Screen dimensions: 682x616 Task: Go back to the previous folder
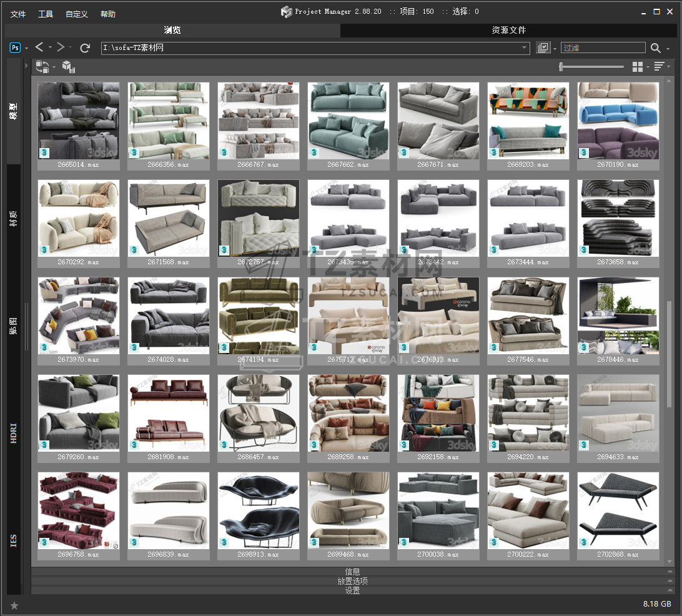pos(39,47)
